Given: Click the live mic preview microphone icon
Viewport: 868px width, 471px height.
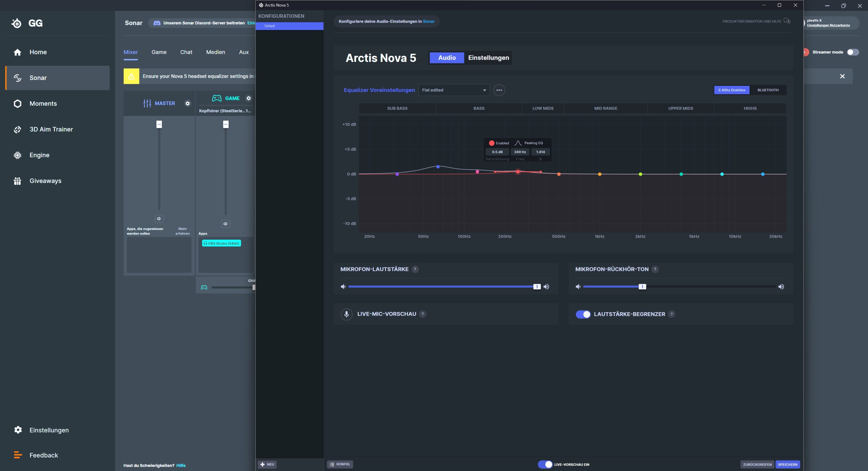Looking at the screenshot, I should pos(346,314).
